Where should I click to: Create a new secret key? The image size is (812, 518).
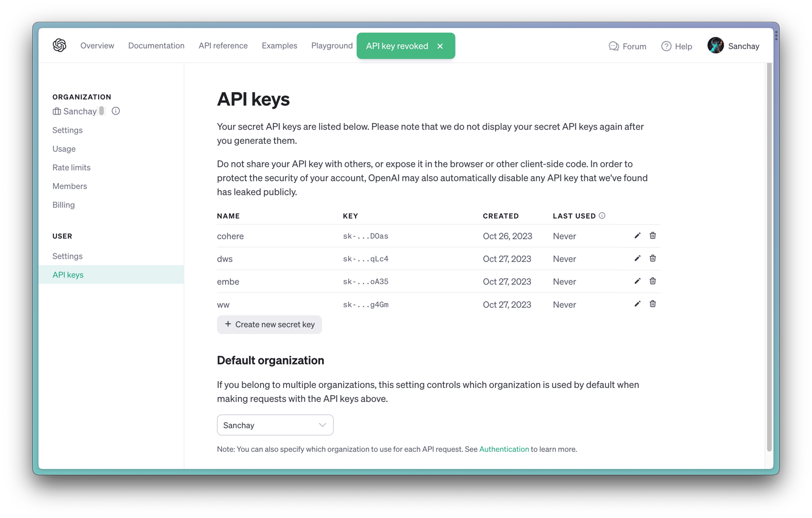(269, 324)
